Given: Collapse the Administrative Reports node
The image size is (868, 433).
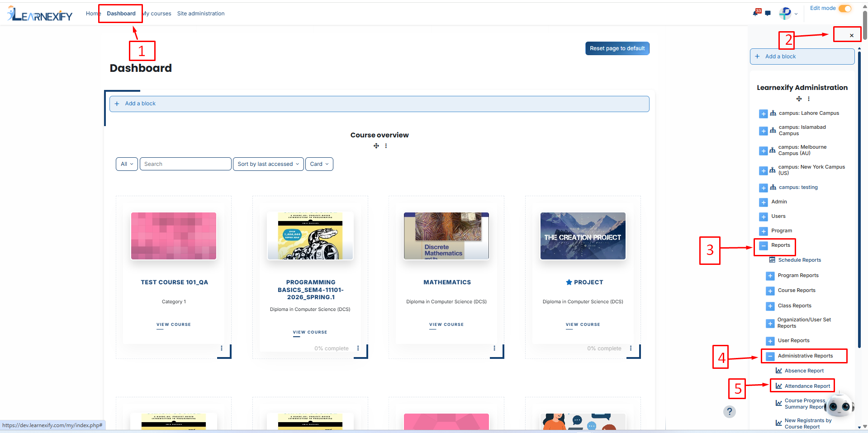Looking at the screenshot, I should pos(770,357).
